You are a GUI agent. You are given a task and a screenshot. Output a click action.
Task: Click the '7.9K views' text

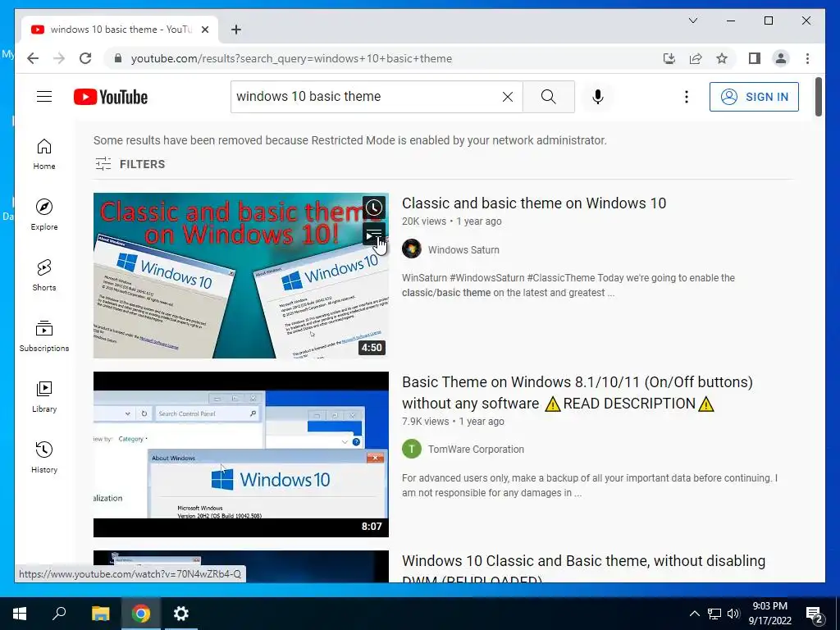point(426,422)
